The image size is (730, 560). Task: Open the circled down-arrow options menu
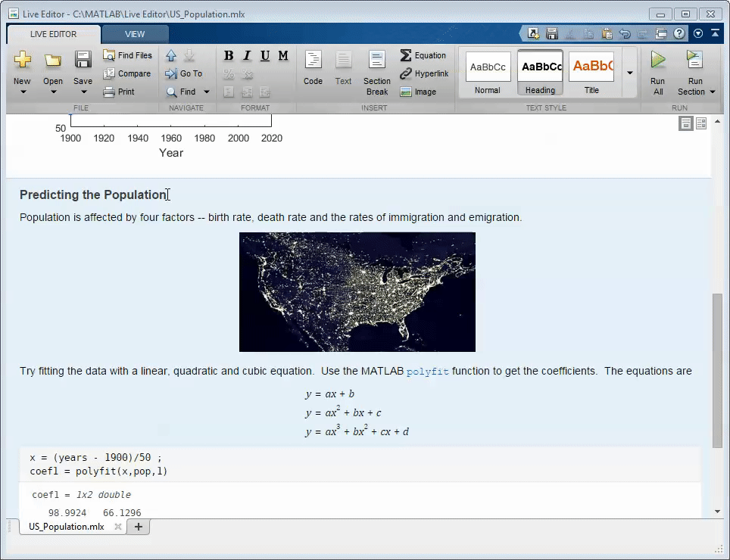click(698, 33)
